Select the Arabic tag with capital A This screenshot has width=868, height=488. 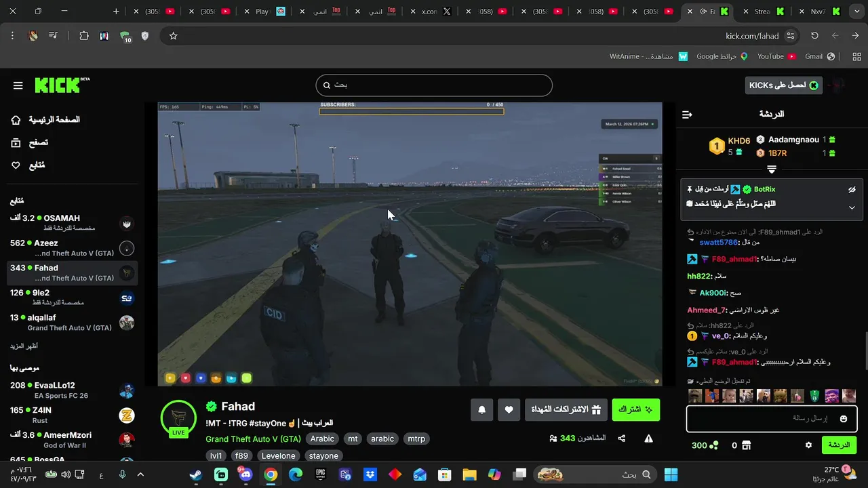click(x=322, y=439)
